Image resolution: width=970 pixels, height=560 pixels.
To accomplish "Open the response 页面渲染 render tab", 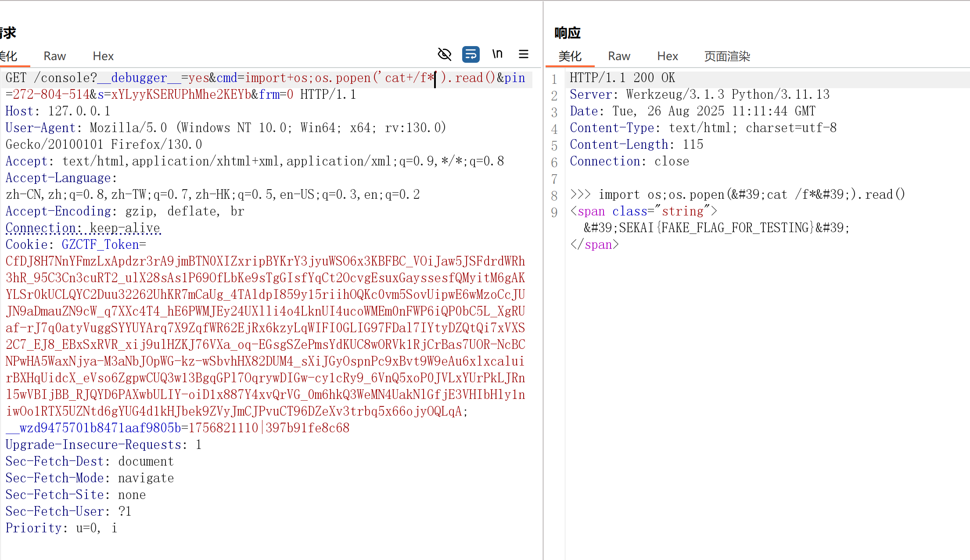I will (727, 56).
